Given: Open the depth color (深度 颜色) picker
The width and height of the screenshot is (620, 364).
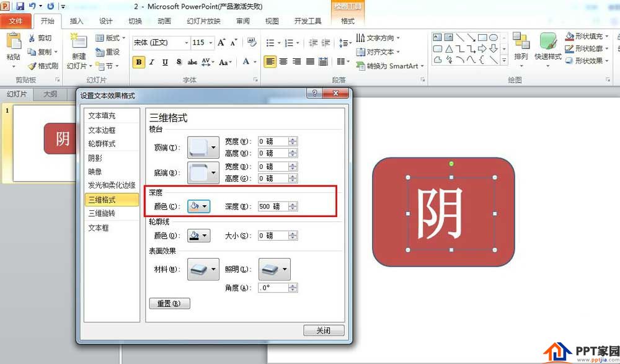Looking at the screenshot, I should point(198,206).
